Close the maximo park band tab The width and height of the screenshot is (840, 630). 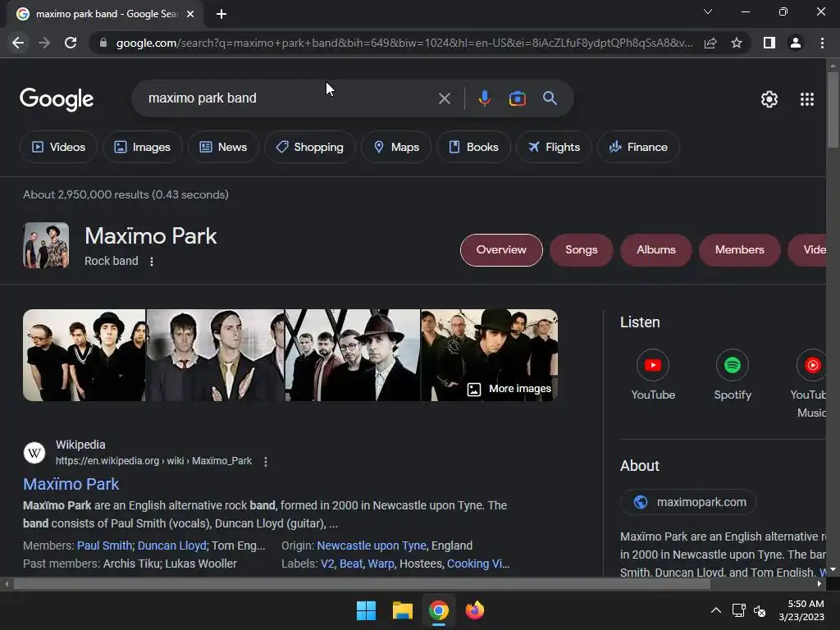click(190, 14)
